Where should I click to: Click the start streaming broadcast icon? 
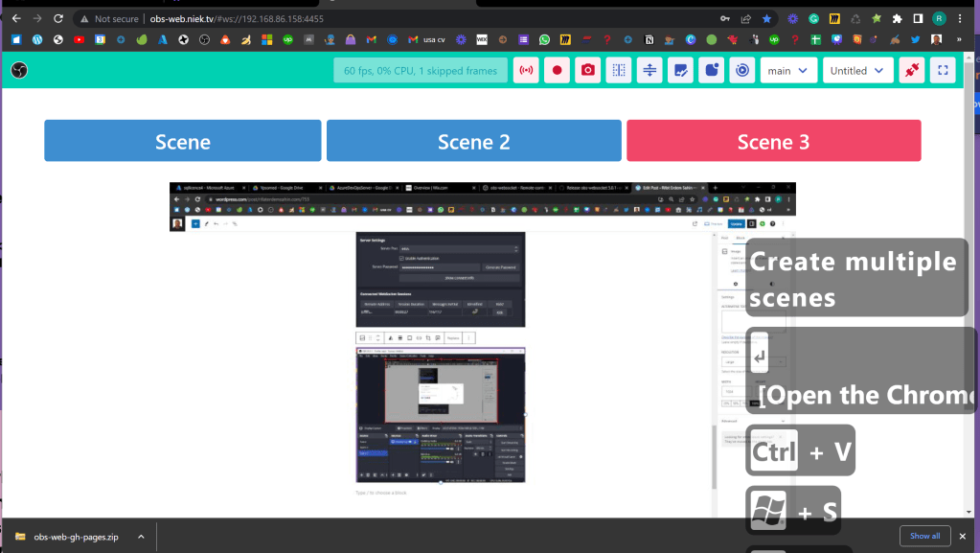pyautogui.click(x=526, y=71)
